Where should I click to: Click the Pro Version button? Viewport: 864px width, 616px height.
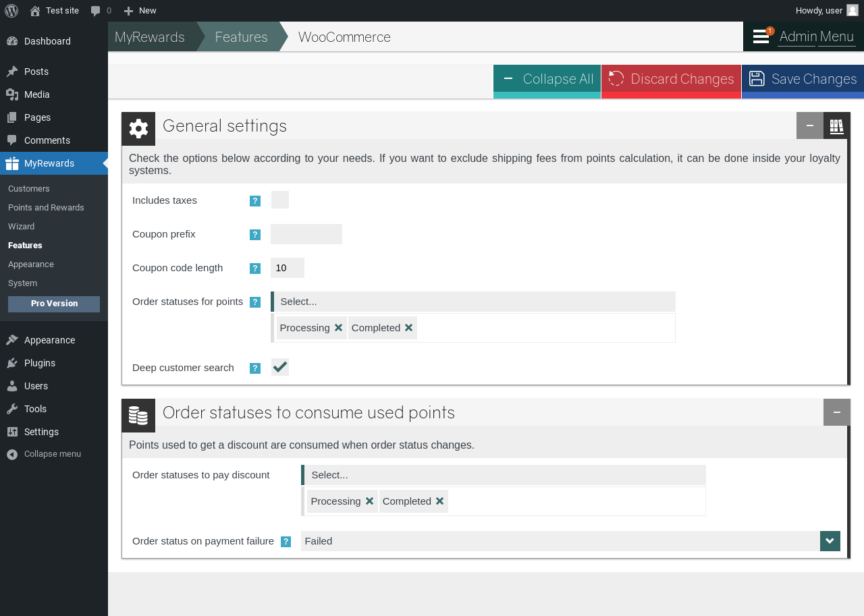[x=54, y=304]
